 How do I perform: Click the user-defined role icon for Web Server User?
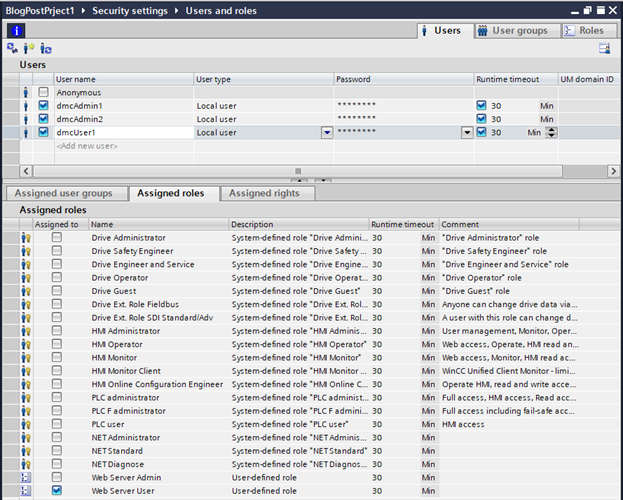26,491
